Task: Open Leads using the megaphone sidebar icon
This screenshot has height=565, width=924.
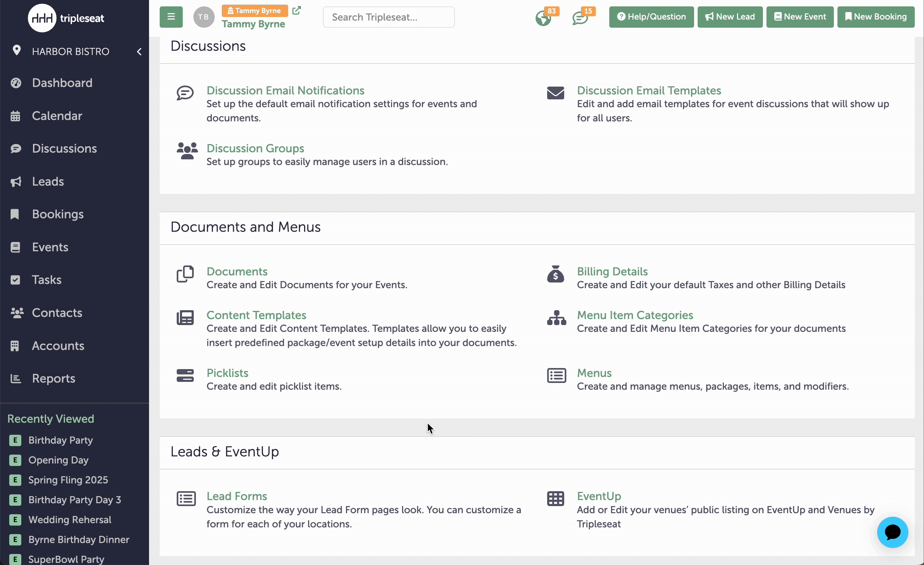Action: pos(16,182)
